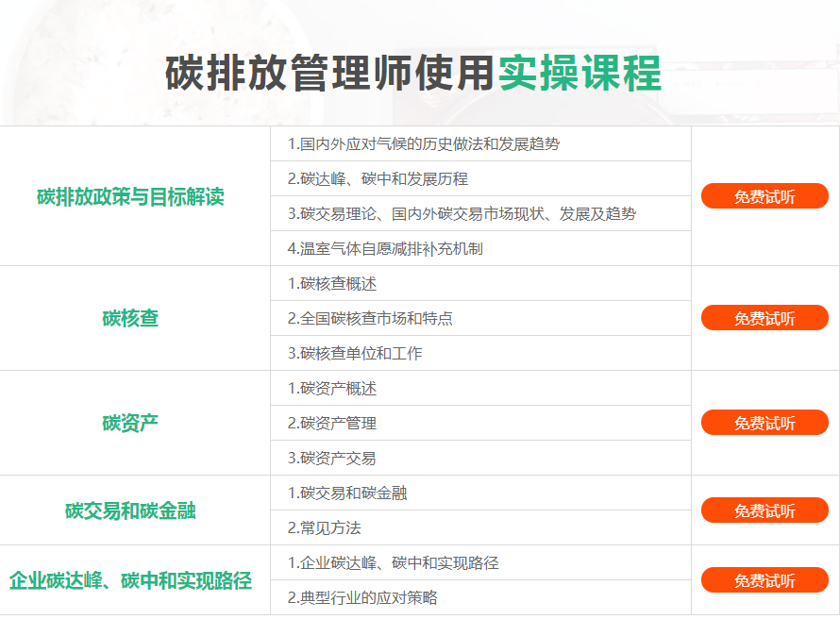Select the 碳排放政策与目标解读 category heading
The image size is (840, 619).
130,196
